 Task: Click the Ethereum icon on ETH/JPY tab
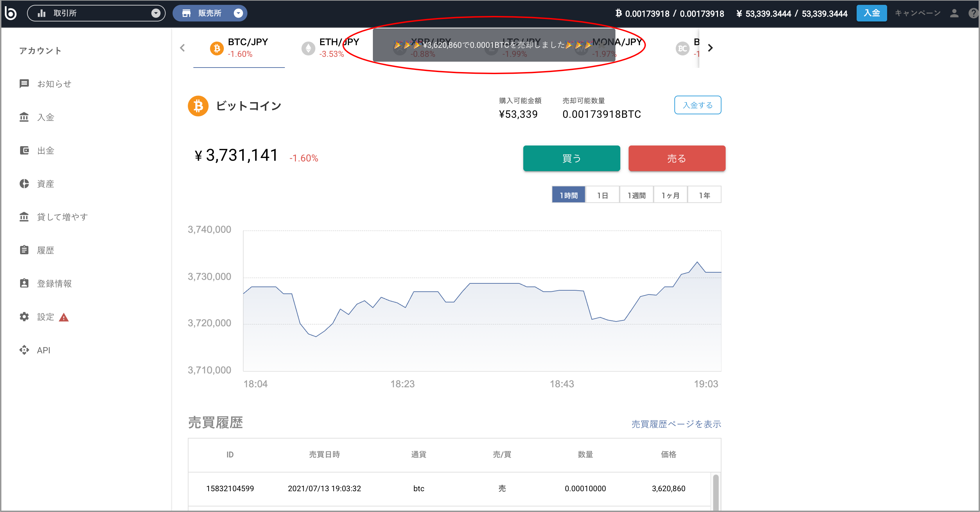coord(308,48)
